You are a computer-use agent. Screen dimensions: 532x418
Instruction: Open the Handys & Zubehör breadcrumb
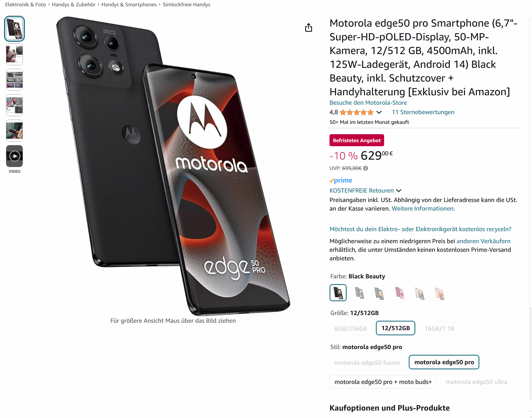(x=74, y=5)
